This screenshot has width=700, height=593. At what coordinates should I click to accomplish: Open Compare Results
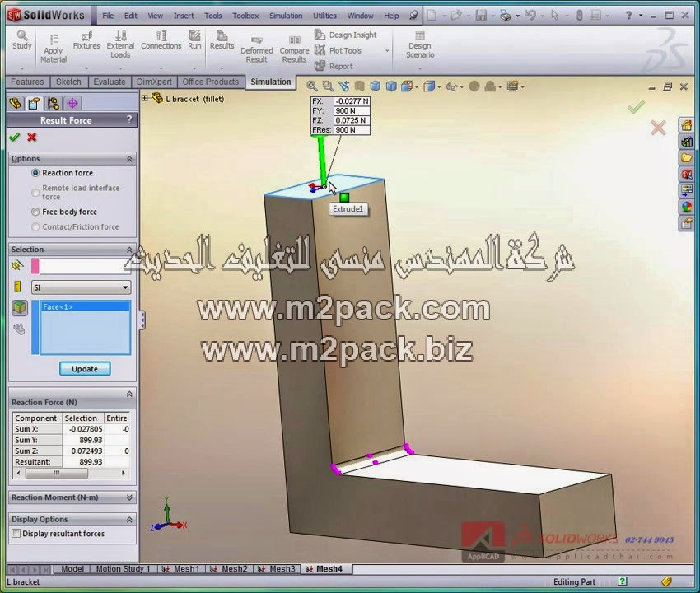[294, 49]
